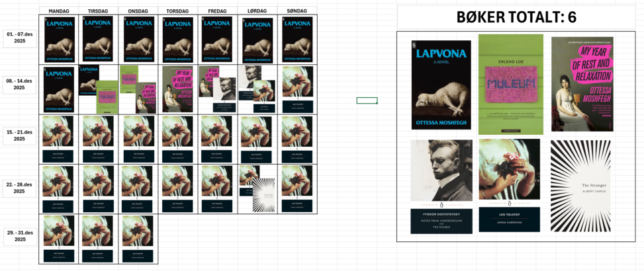Click the large My Year of Rest and Relaxation cover
The width and height of the screenshot is (644, 271).
pyautogui.click(x=582, y=84)
